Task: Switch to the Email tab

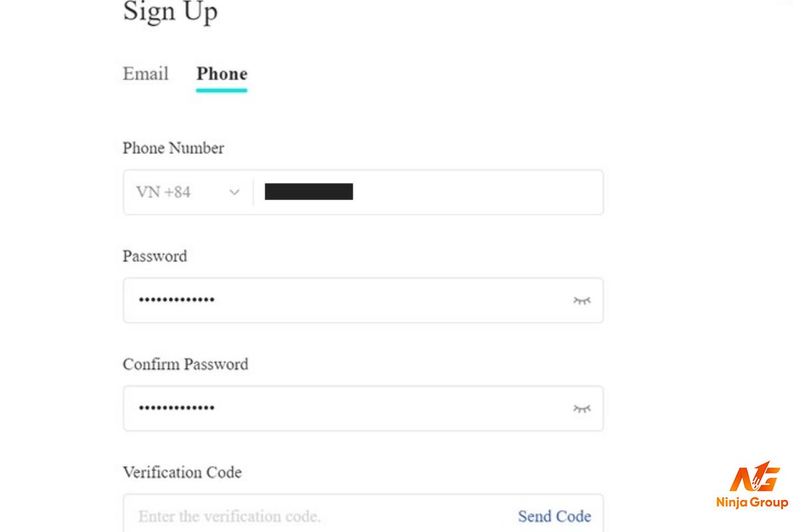Action: [x=146, y=73]
